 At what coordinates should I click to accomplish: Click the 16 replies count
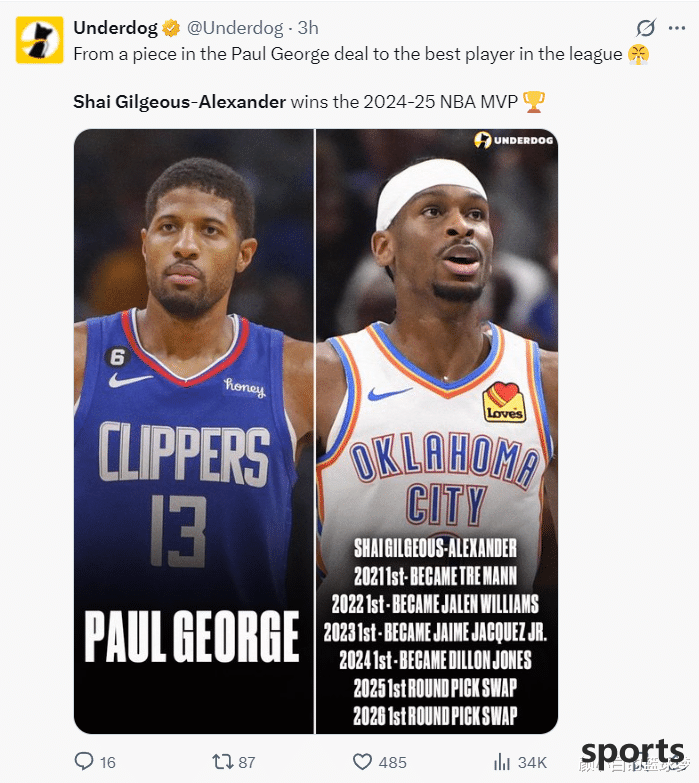108,763
